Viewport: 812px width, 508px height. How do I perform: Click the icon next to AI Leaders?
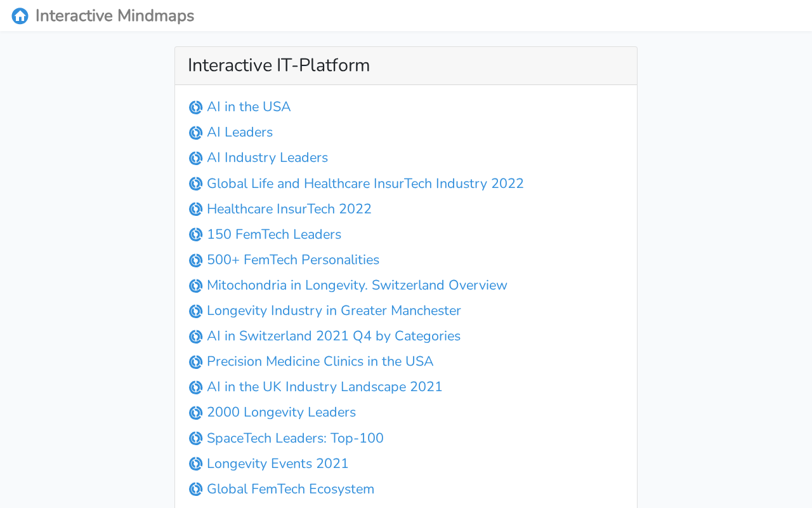coord(195,133)
